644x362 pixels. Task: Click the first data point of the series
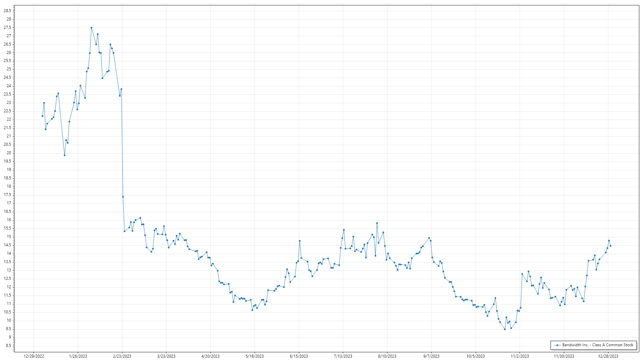[x=42, y=116]
